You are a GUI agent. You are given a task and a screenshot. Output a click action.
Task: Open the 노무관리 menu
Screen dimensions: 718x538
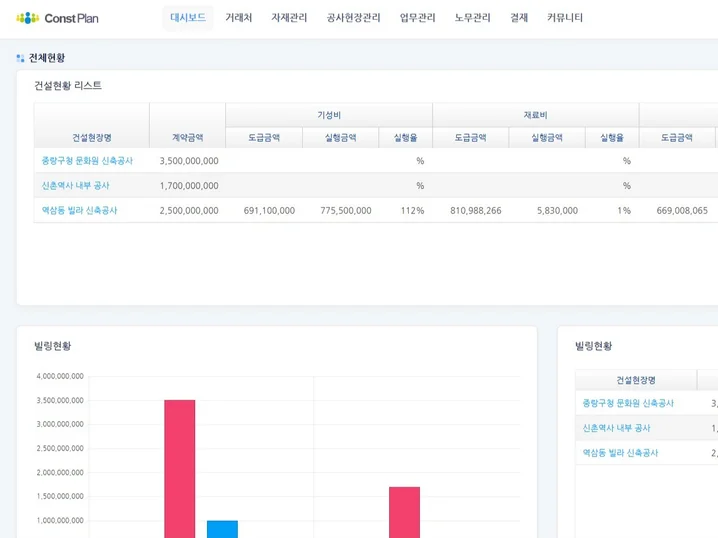472,18
